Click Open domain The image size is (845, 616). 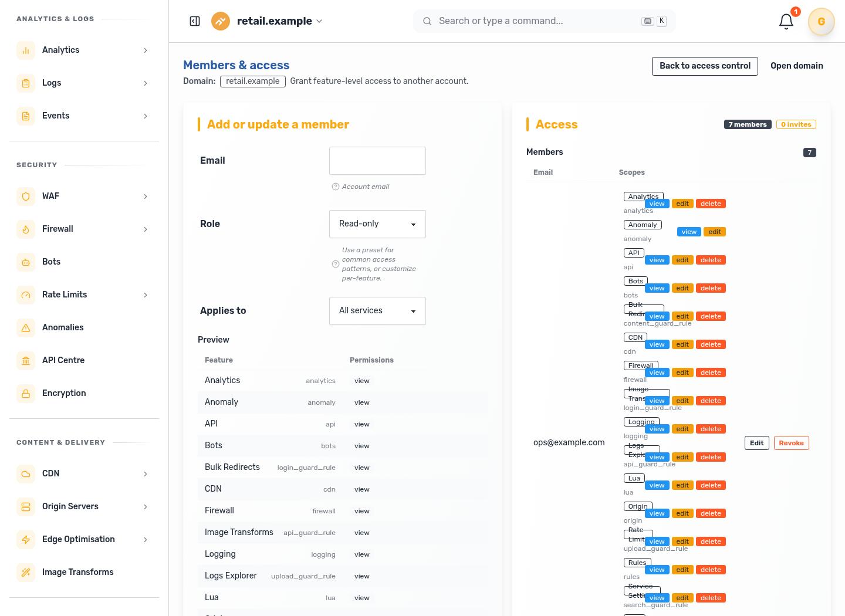(x=796, y=66)
